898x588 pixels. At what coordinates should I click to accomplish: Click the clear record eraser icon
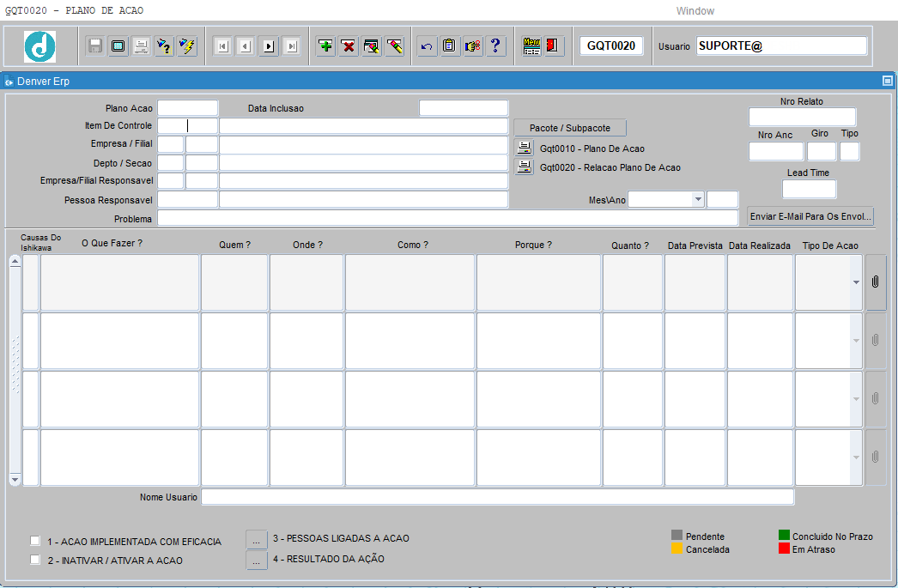coord(395,45)
